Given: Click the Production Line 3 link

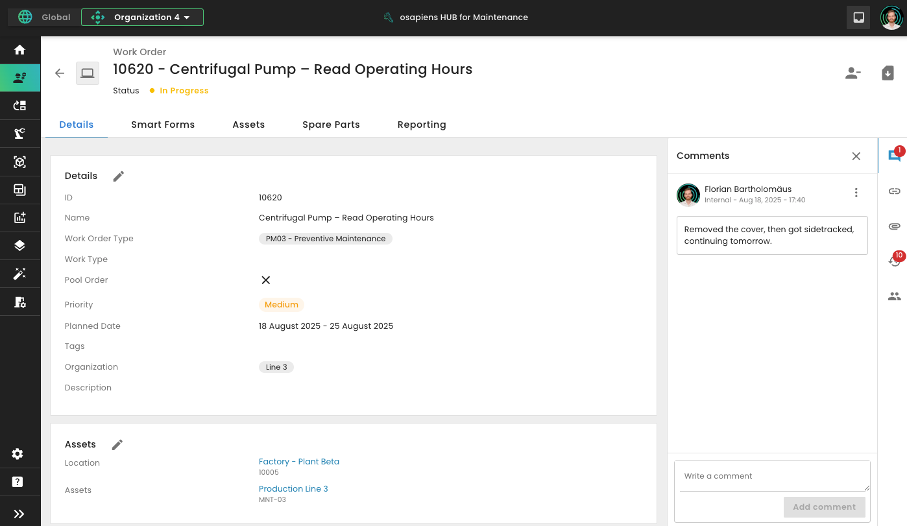Looking at the screenshot, I should tap(293, 489).
